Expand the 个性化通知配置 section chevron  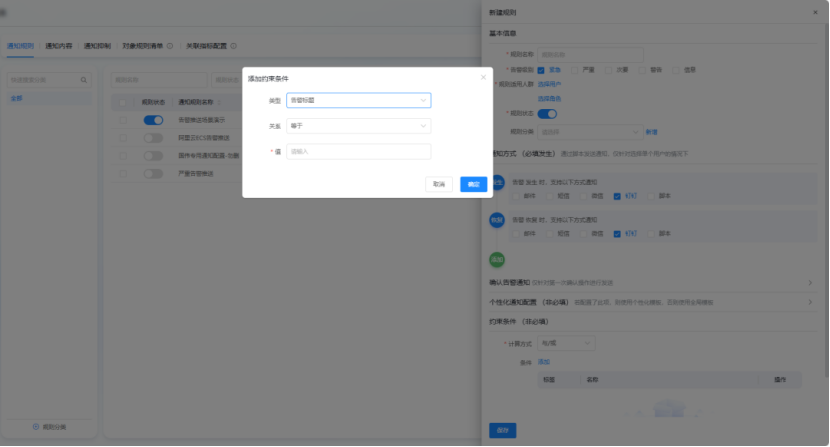(x=809, y=300)
